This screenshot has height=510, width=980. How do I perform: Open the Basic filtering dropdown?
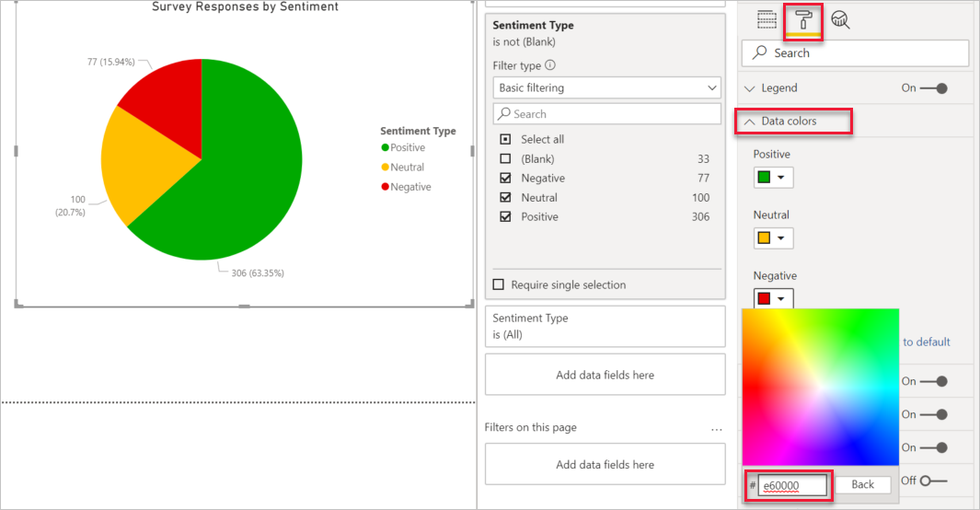(x=607, y=87)
